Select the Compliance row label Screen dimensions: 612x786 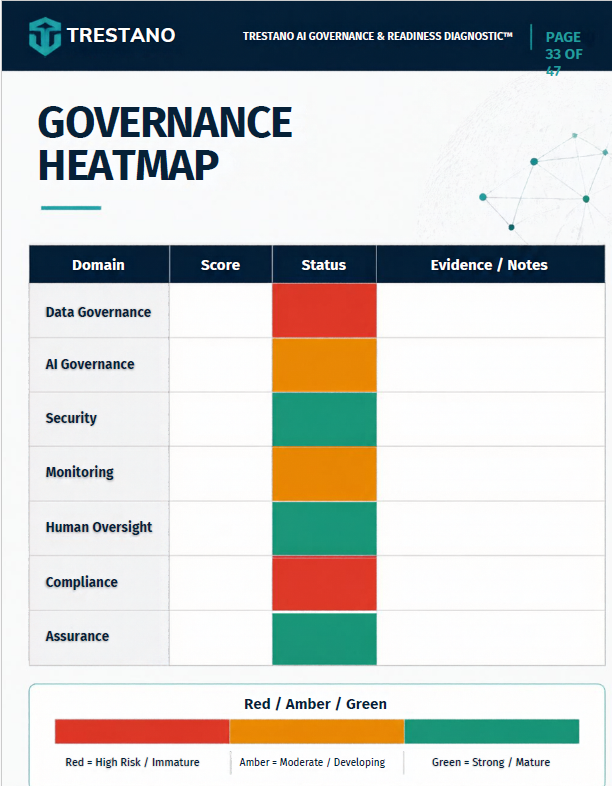tap(82, 582)
